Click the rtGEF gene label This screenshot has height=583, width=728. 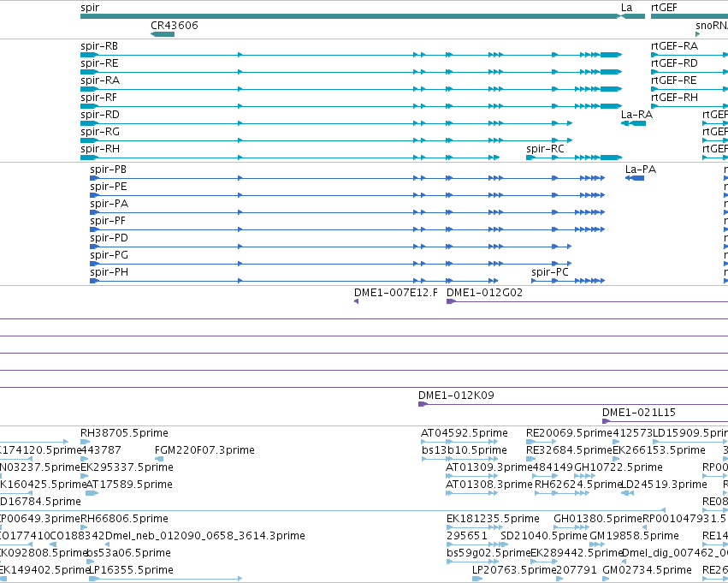[664, 8]
